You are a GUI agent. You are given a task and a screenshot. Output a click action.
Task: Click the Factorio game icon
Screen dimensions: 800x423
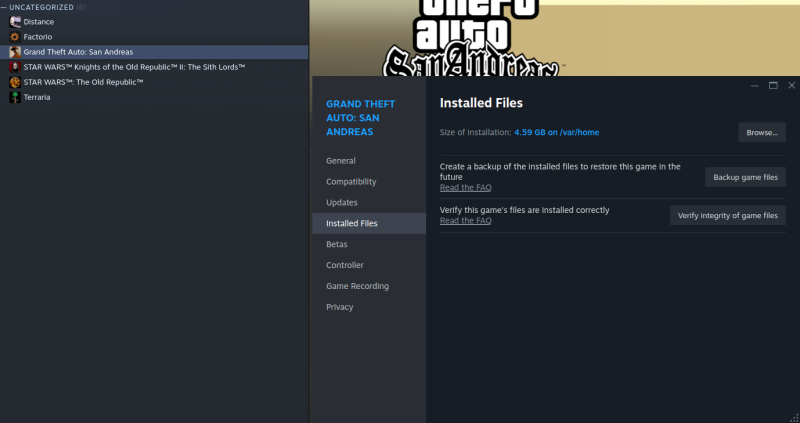pyautogui.click(x=15, y=36)
